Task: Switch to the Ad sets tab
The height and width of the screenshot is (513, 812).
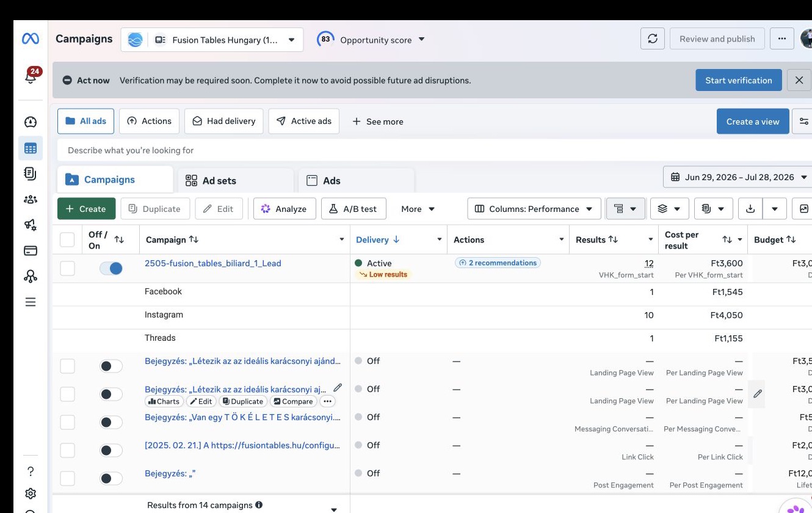Action: pyautogui.click(x=236, y=181)
